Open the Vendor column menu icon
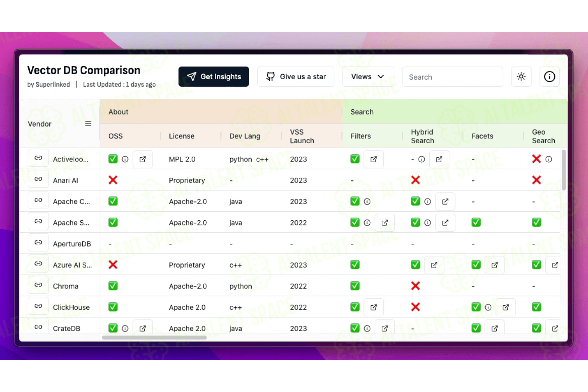 pos(88,123)
